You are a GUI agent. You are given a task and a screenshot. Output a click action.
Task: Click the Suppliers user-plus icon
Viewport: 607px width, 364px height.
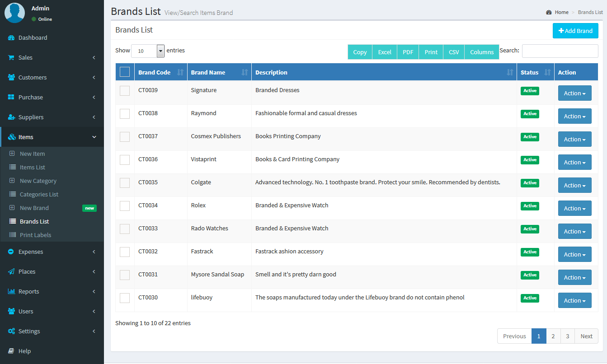(x=11, y=117)
